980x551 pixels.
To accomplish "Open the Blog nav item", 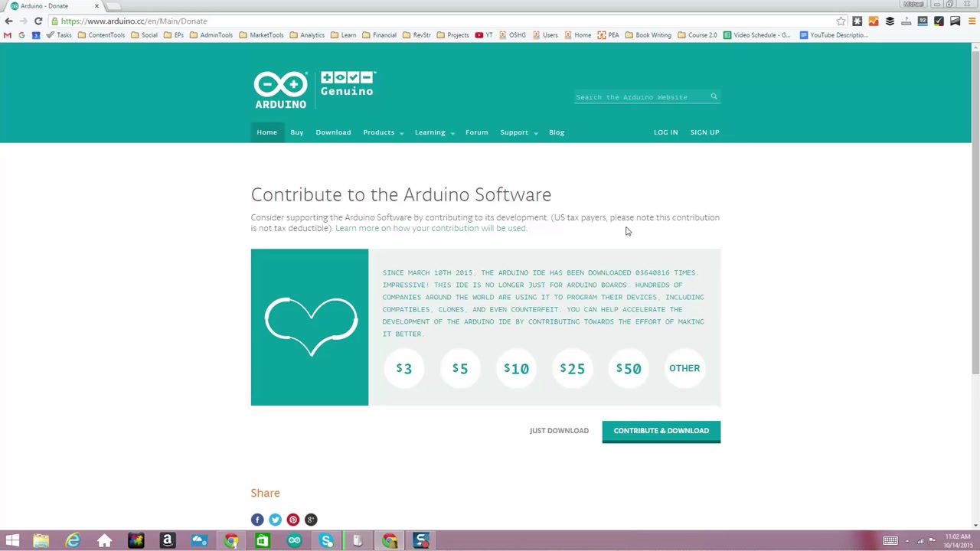I will click(557, 132).
